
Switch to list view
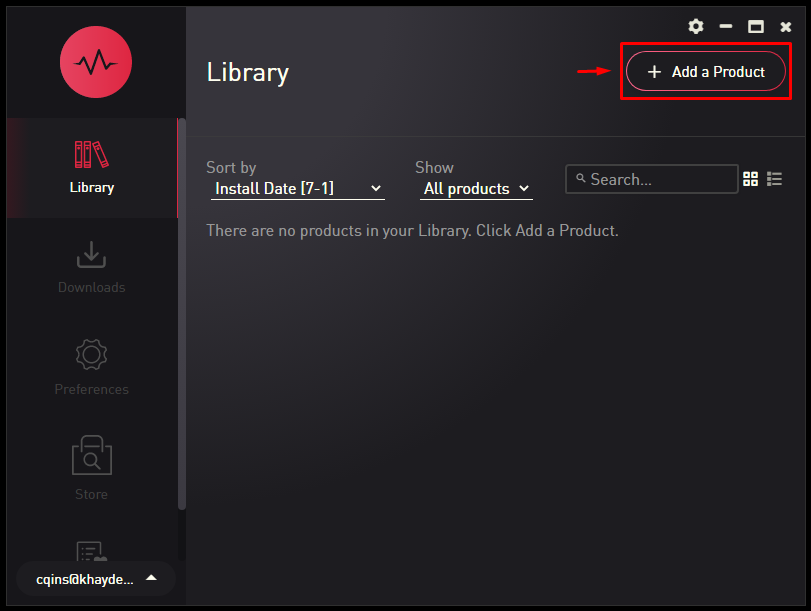(774, 179)
